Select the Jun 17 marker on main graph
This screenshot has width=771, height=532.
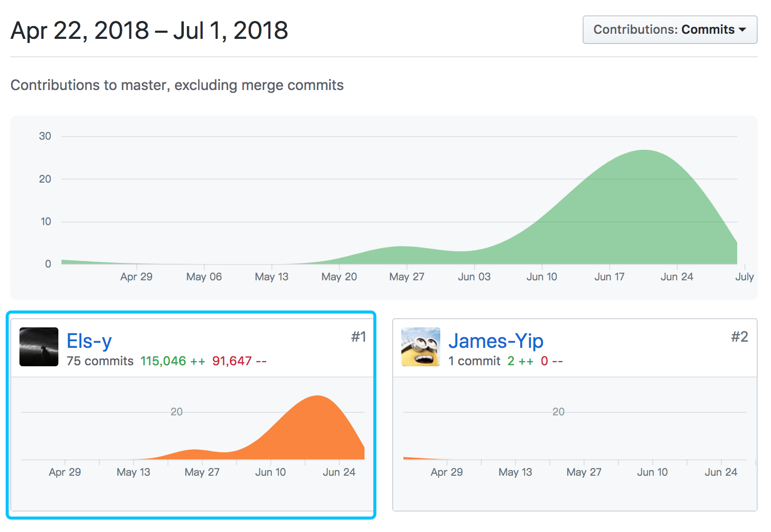(609, 277)
